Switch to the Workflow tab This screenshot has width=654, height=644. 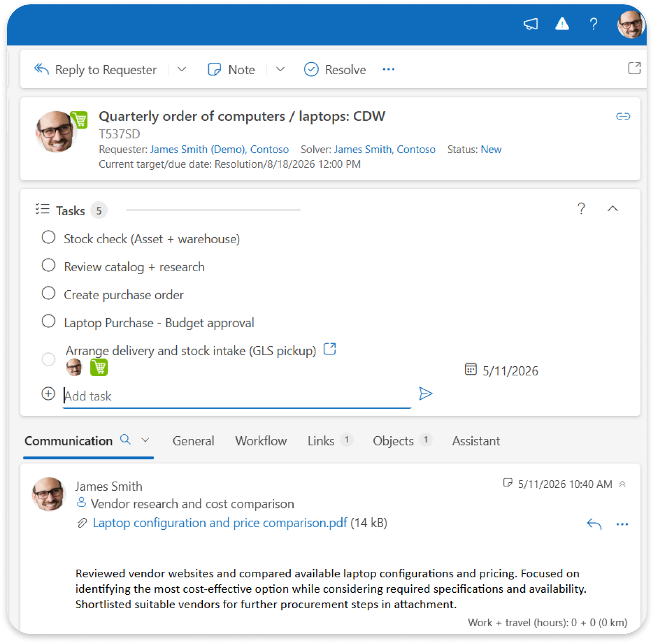pos(261,441)
